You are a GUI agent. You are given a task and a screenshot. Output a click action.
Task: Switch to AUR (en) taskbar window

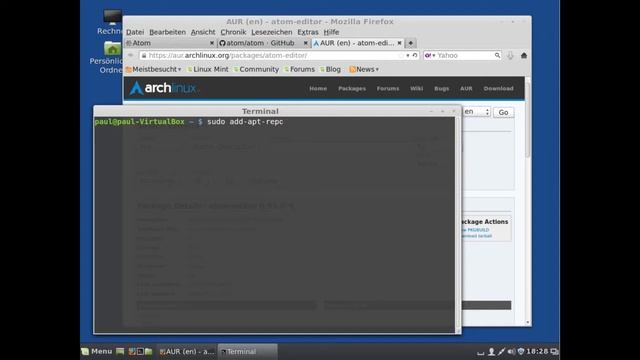(x=187, y=351)
